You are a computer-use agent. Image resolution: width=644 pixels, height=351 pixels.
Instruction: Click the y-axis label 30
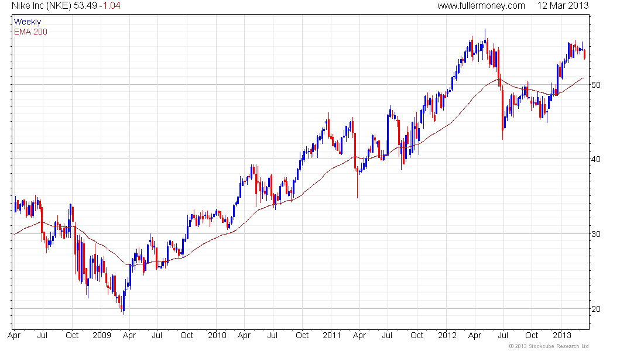pos(595,234)
